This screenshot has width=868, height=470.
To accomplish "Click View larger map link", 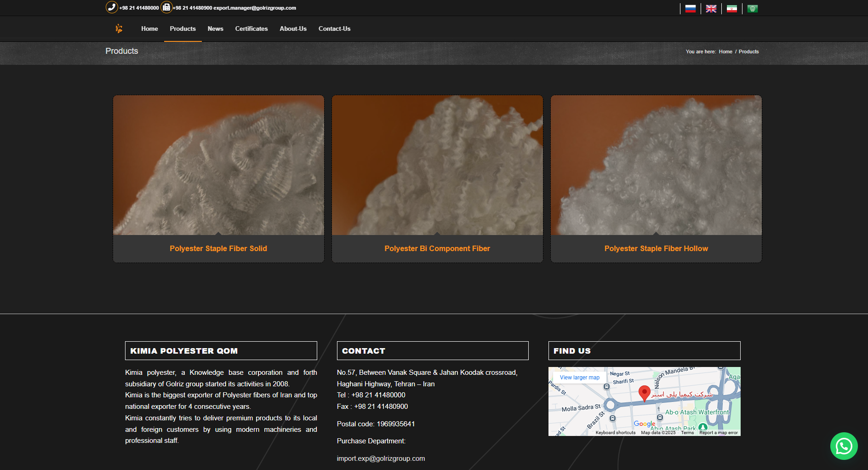I will [579, 378].
